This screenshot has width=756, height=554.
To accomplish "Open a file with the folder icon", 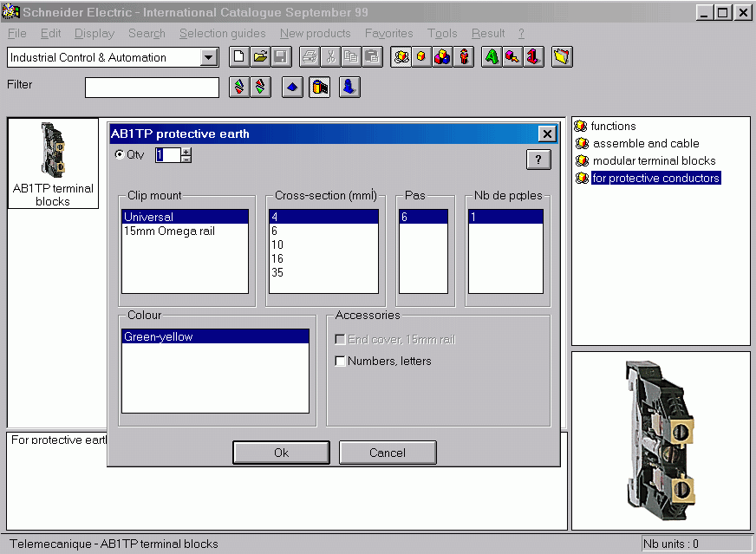I will 260,57.
